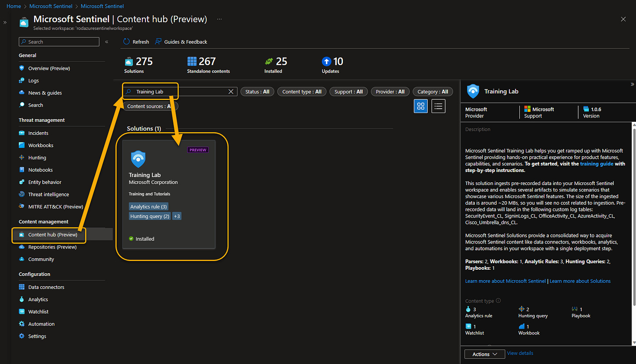This screenshot has width=636, height=364.
Task: Open the training guide link
Action: pyautogui.click(x=597, y=164)
